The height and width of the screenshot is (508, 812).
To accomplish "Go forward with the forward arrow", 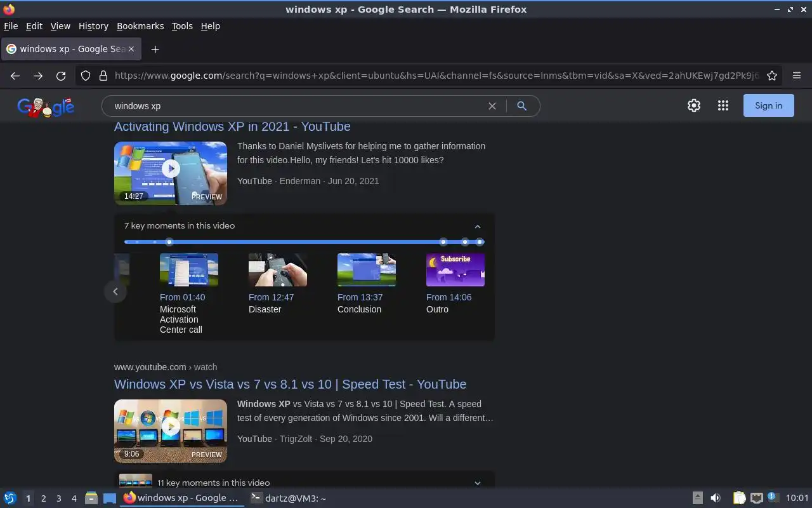I will tap(38, 76).
